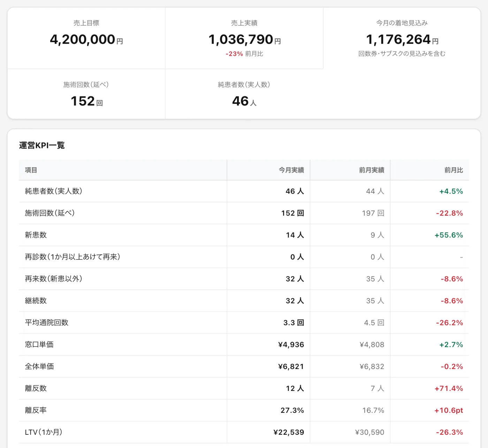Viewport: 488px width, 448px height.
Task: Select the "¥4,936" cell
Action: [x=291, y=345]
